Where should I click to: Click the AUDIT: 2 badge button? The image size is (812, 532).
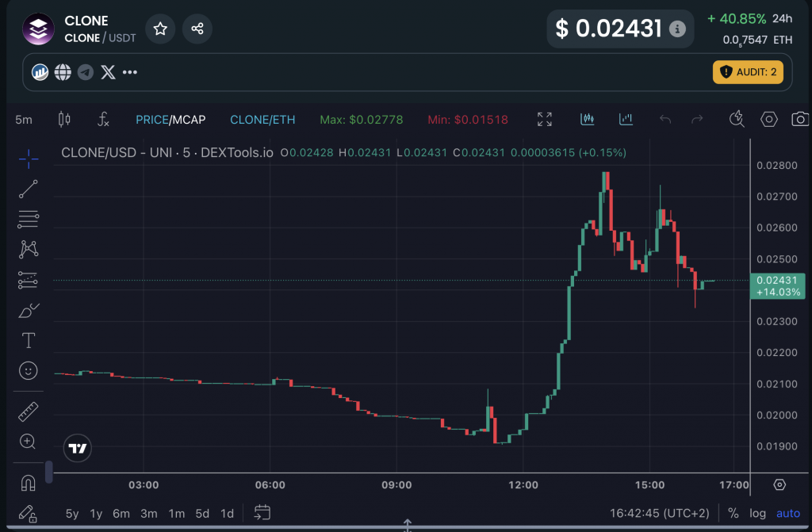(748, 72)
